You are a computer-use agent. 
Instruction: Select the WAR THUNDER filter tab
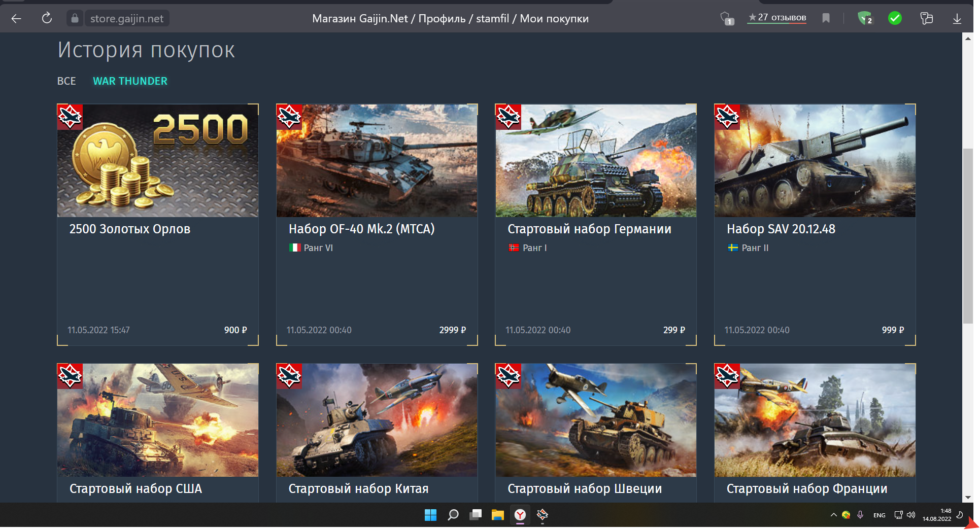130,81
